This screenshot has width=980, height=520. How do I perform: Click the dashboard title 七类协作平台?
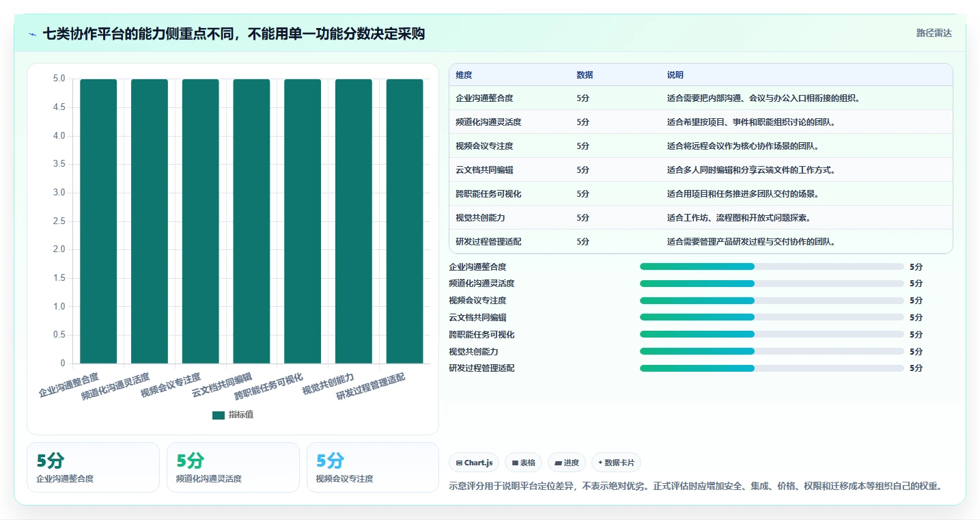[x=234, y=33]
